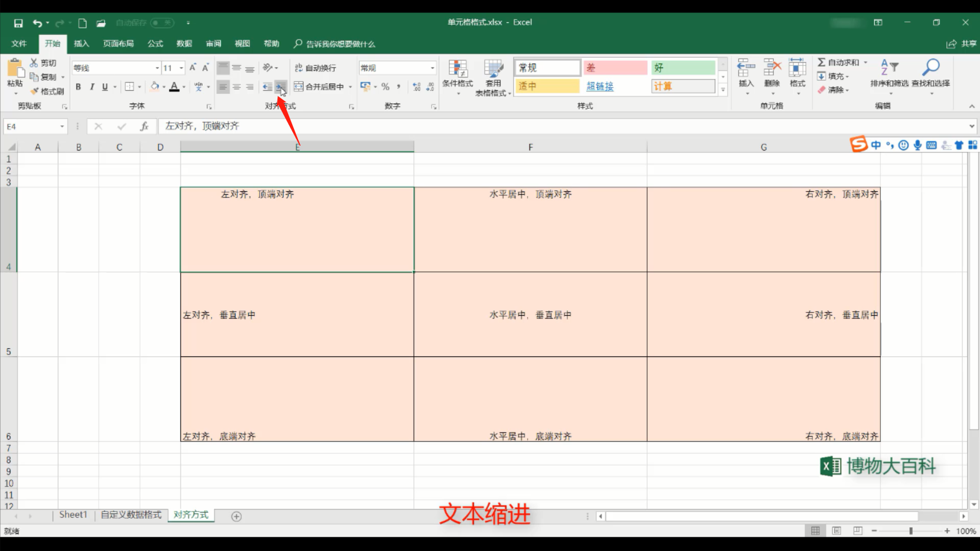Screen dimensions: 980x551
Task: Switch to the 自定义数据格式 sheet tab
Action: coord(131,515)
